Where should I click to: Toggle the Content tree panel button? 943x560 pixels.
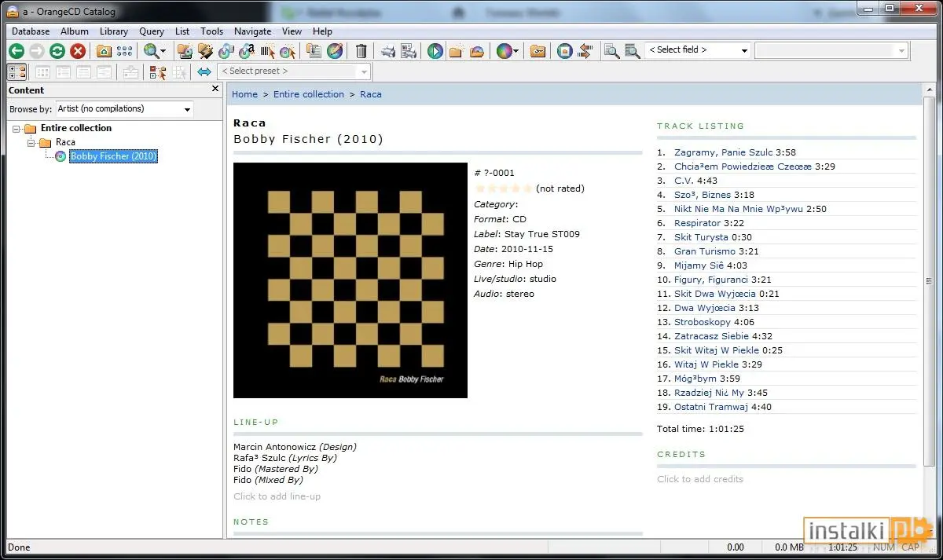point(17,71)
